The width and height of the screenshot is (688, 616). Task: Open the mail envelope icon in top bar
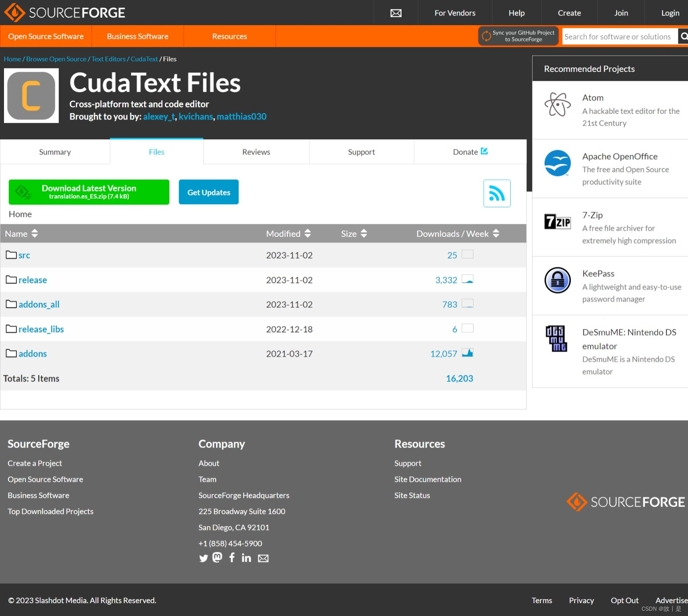click(396, 13)
